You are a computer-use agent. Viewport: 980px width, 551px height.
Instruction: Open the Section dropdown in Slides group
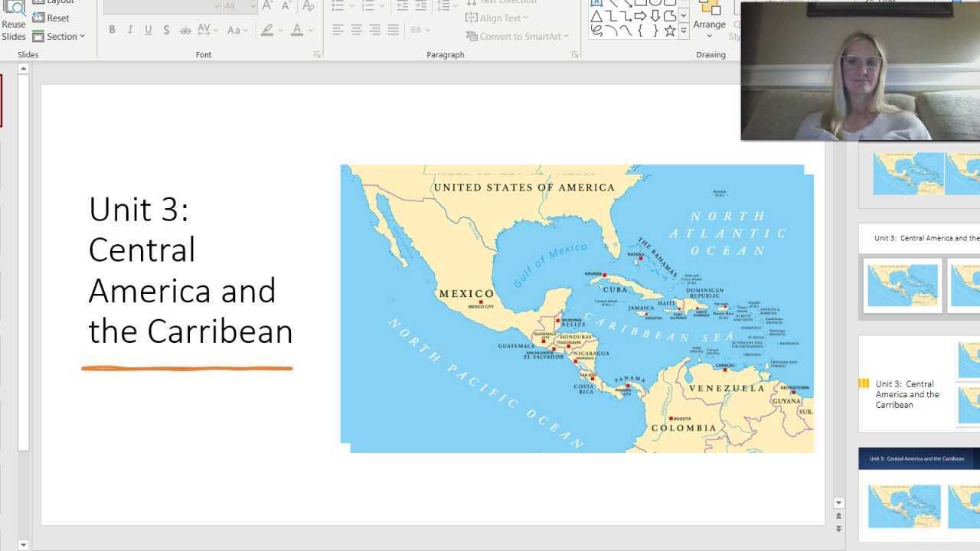pyautogui.click(x=60, y=36)
